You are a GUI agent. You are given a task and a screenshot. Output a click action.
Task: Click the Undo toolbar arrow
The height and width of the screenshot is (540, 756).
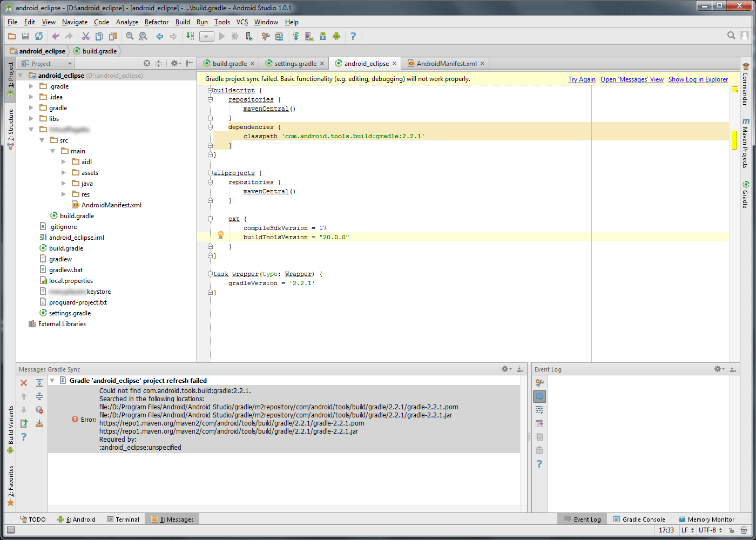pos(56,36)
